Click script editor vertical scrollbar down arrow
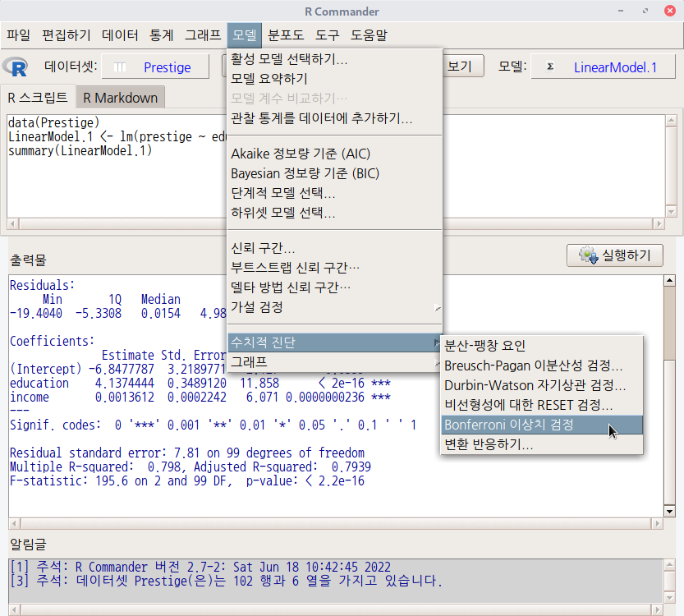This screenshot has height=616, width=684. point(671,212)
